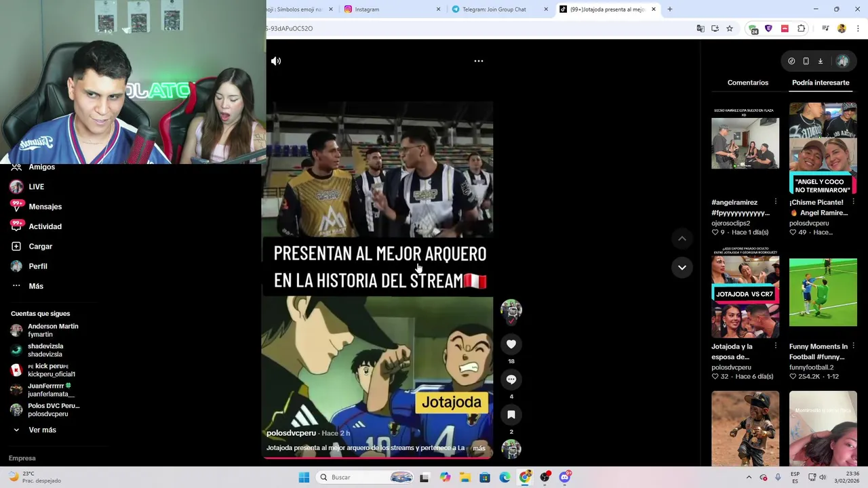Image resolution: width=868 pixels, height=488 pixels.
Task: Open the green extension with badge 24
Action: coord(753,28)
